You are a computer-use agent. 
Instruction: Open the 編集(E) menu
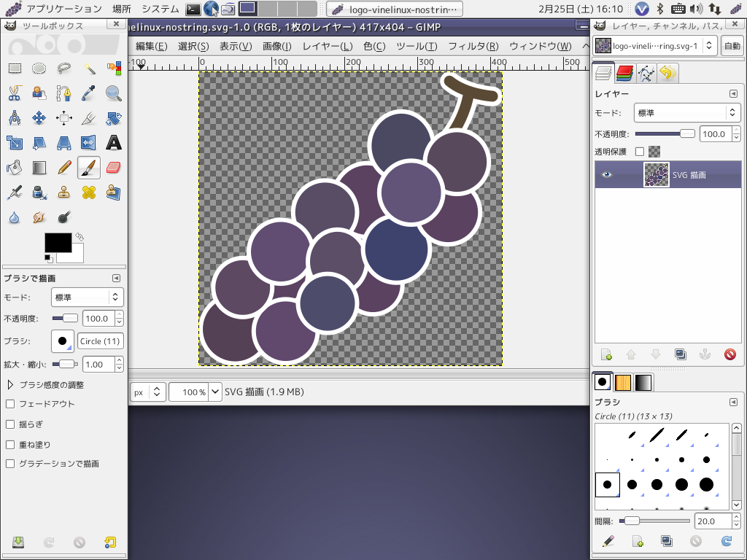[x=151, y=46]
